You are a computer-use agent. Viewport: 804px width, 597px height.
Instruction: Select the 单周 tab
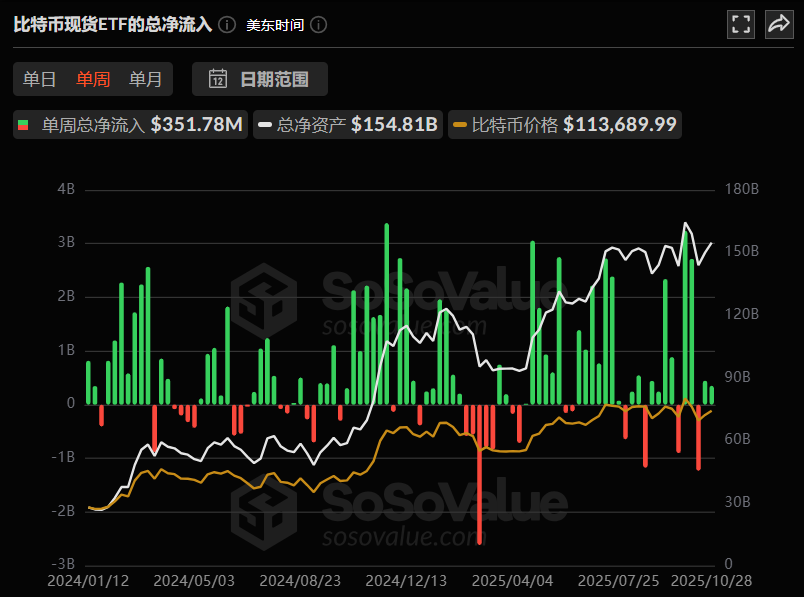coord(92,79)
